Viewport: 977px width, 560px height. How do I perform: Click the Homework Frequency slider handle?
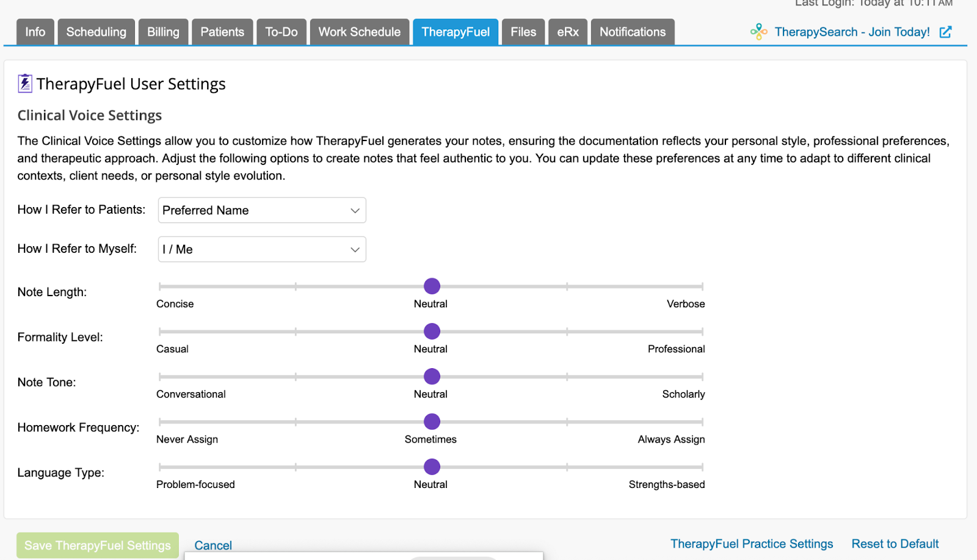pyautogui.click(x=432, y=421)
